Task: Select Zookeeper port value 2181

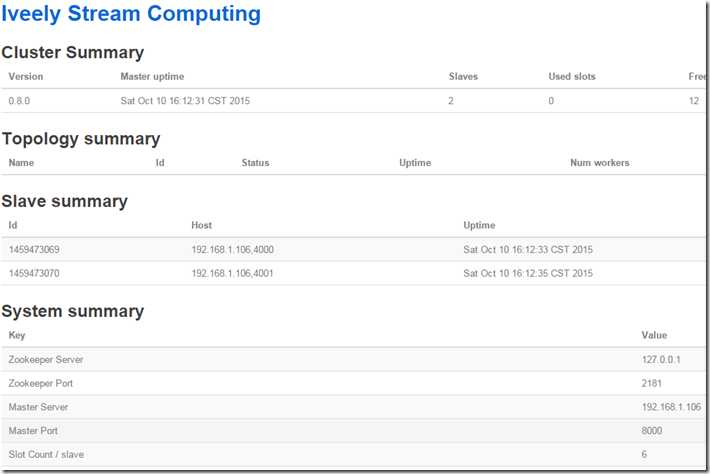Action: click(x=652, y=383)
